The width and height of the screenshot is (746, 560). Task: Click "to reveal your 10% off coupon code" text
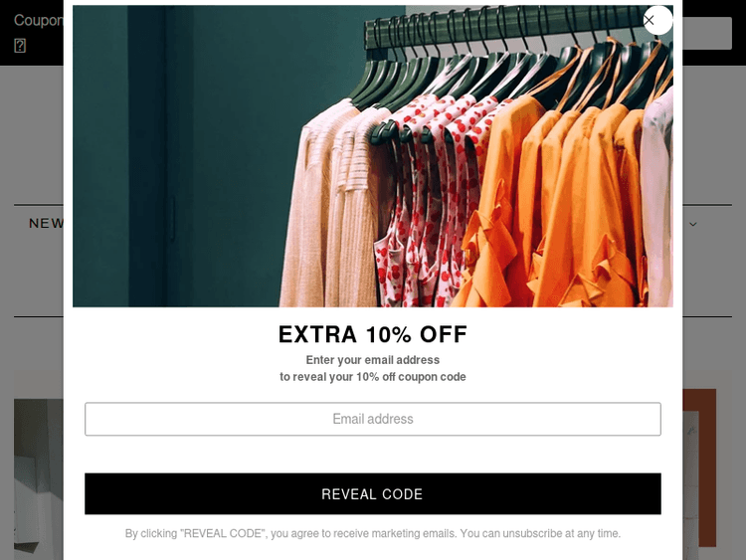[x=373, y=377]
